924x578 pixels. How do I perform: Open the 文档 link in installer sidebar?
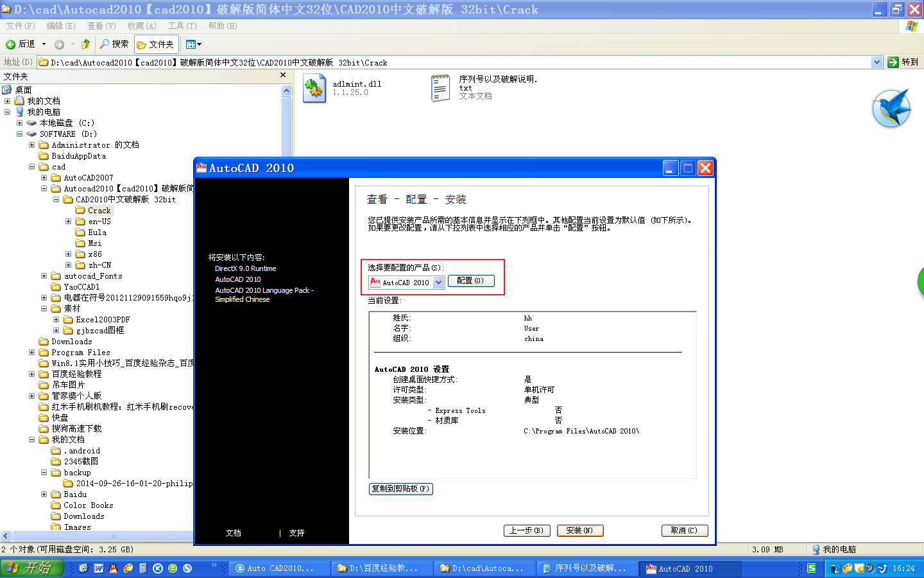coord(234,533)
